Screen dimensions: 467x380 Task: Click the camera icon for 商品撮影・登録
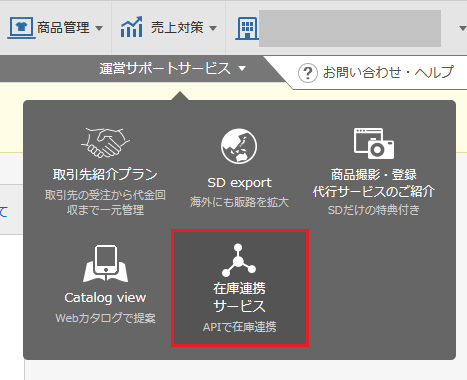374,143
